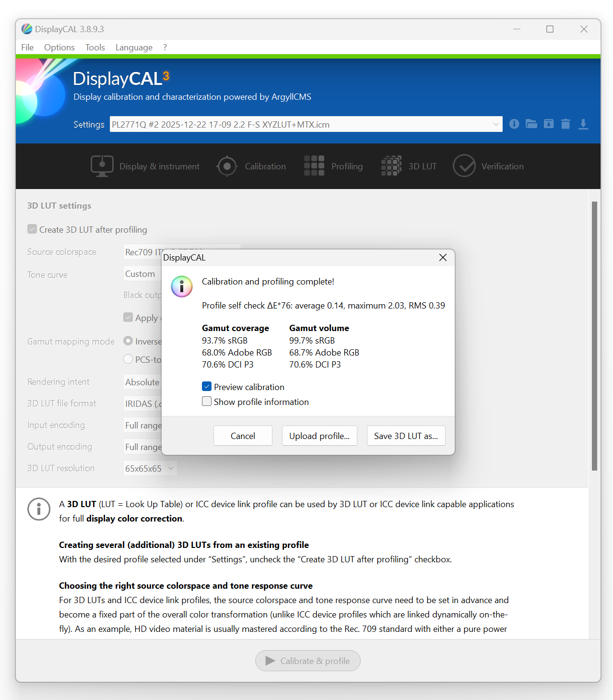Click the profile information icon beside Settings
613x700 pixels.
[514, 124]
